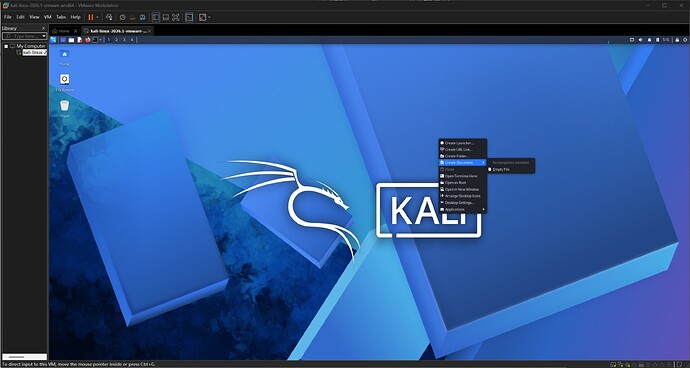Open the Edit menu in VMware
The width and height of the screenshot is (690, 368).
pos(20,17)
